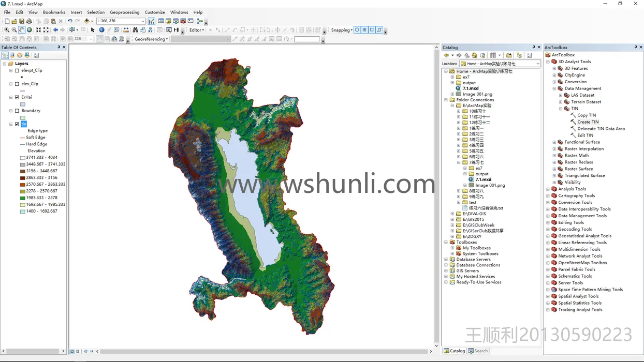
Task: Enable the Boundary layer checkbox
Action: 17,111
